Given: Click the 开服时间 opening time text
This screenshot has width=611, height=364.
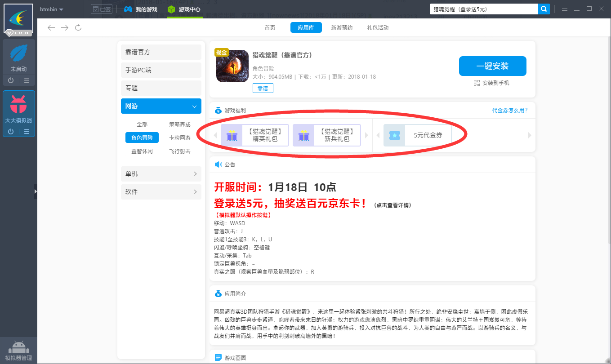Looking at the screenshot, I should pos(275,187).
